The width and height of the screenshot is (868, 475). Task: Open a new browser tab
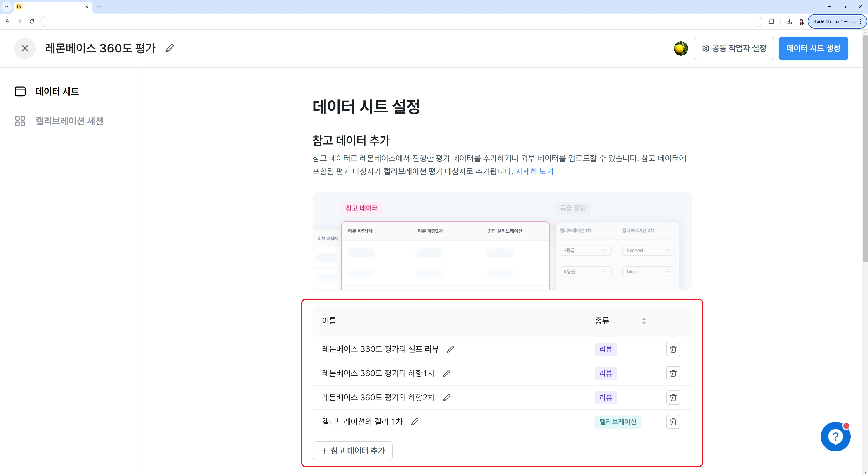click(x=99, y=7)
